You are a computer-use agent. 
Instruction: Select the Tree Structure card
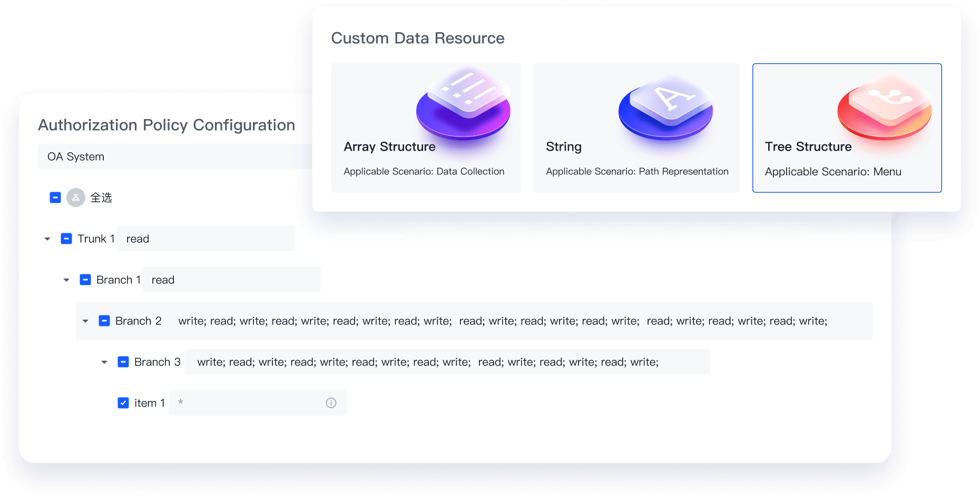coord(847,128)
